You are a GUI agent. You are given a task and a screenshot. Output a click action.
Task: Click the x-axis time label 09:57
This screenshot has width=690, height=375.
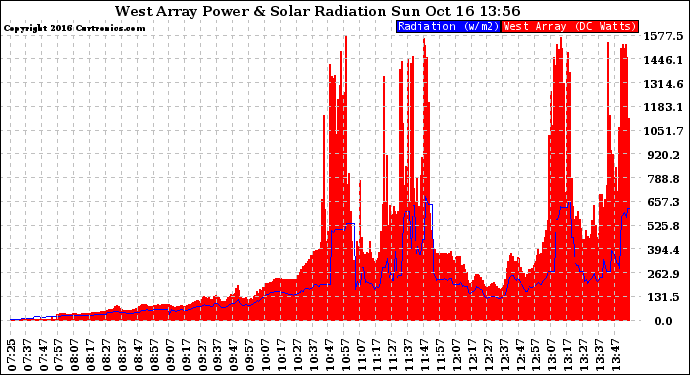pyautogui.click(x=250, y=355)
